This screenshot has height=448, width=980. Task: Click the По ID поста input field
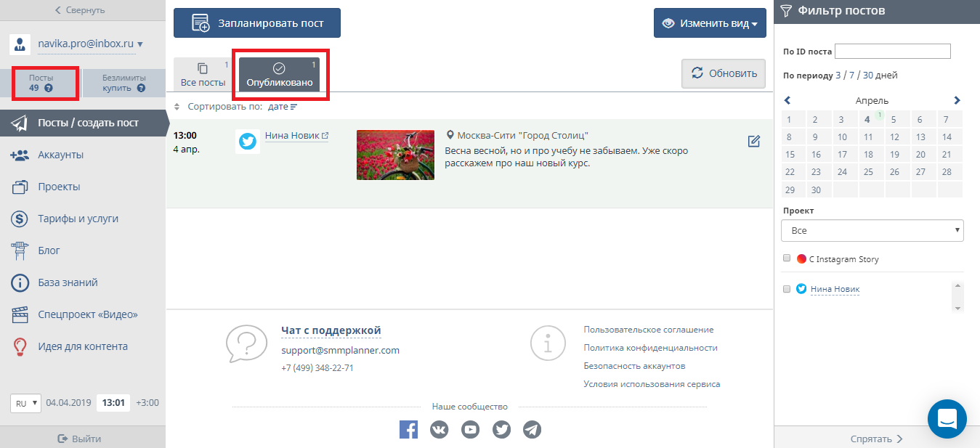pyautogui.click(x=892, y=52)
